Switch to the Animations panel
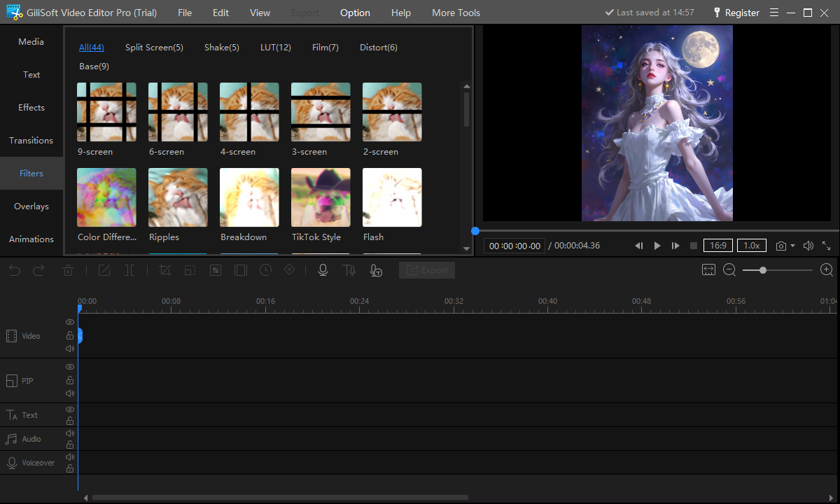The width and height of the screenshot is (840, 504). pyautogui.click(x=31, y=239)
